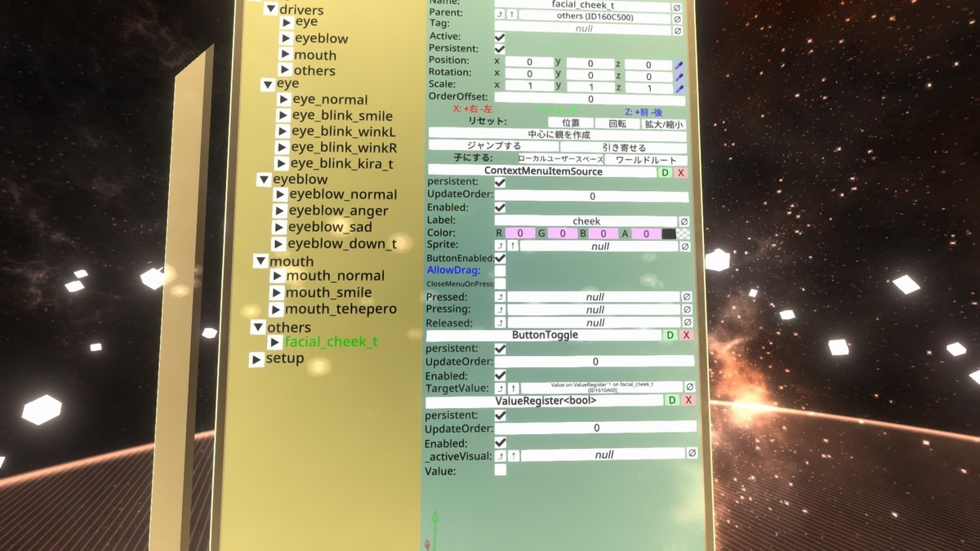Image resolution: width=980 pixels, height=551 pixels.
Task: Click the up-arrow icon beside the Parent field
Action: coord(511,14)
